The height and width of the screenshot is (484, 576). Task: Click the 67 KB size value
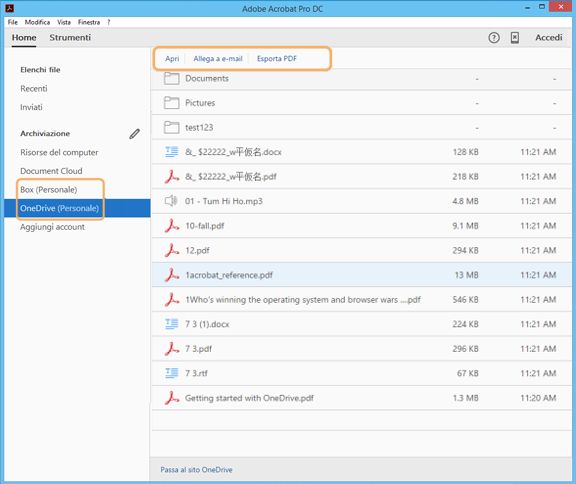pos(468,373)
